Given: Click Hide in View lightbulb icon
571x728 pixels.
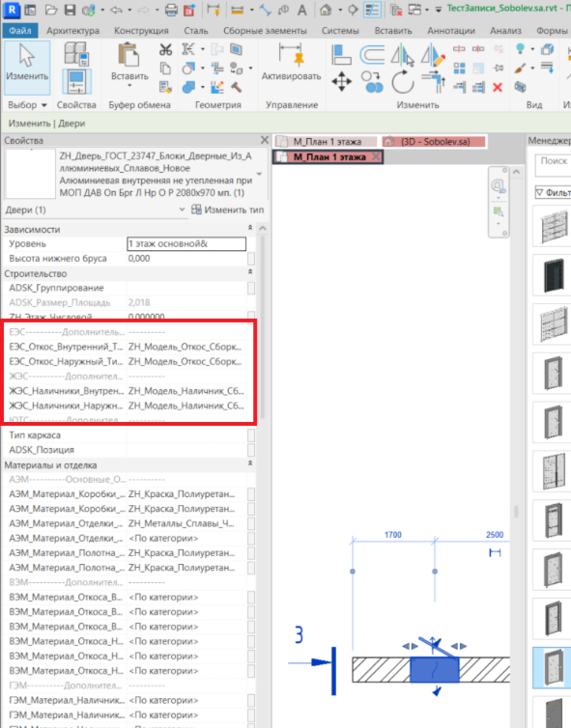Looking at the screenshot, I should click(521, 48).
